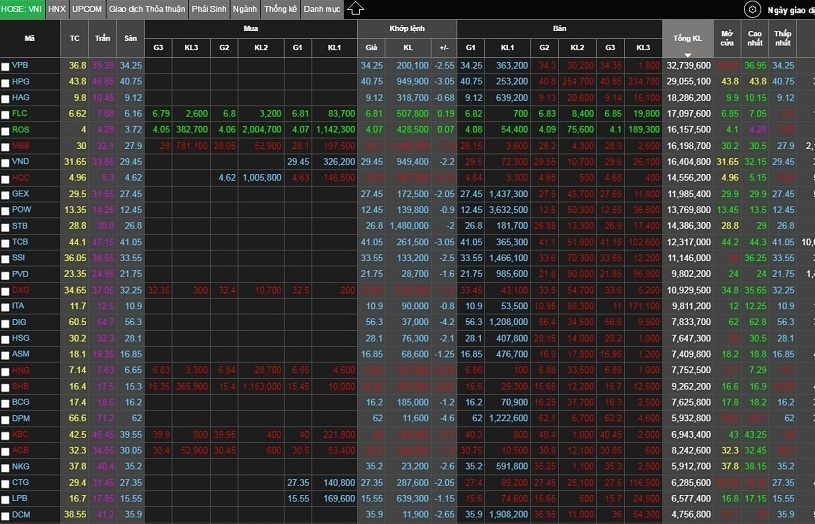
Task: Tick the checkbox next to VPB
Action: click(x=6, y=65)
